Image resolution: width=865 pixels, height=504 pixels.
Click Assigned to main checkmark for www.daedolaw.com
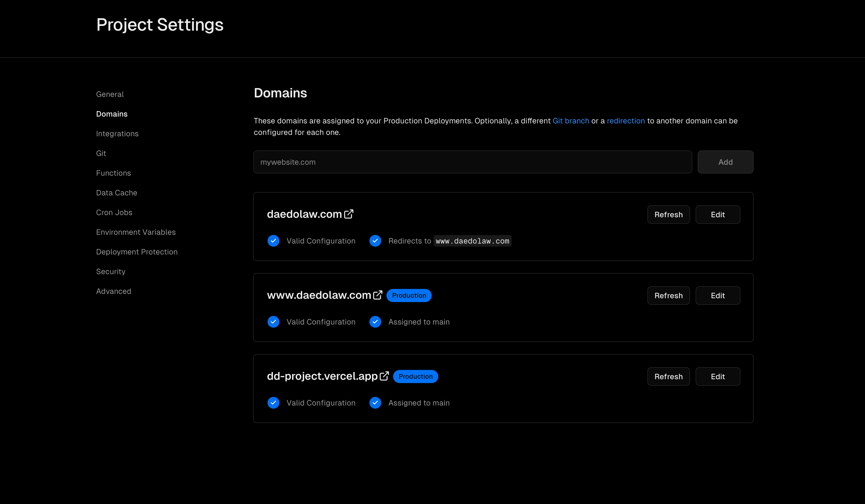[375, 322]
